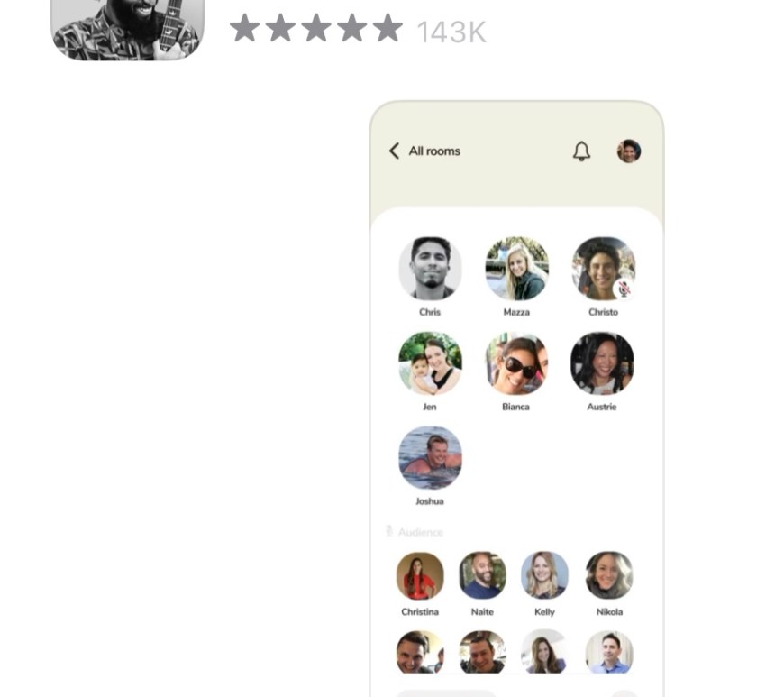Image resolution: width=784 pixels, height=697 pixels.
Task: Open Christina's audience avatar
Action: (x=420, y=575)
